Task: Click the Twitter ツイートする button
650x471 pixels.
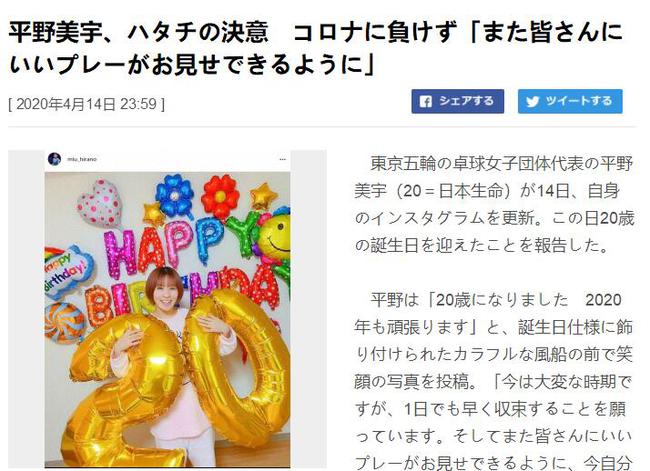Action: tap(570, 101)
